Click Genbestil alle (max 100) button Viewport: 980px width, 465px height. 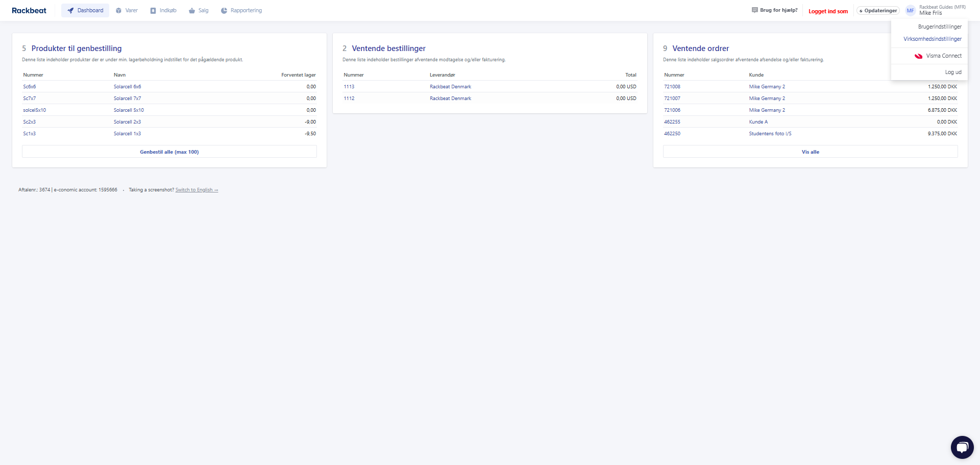coord(169,152)
